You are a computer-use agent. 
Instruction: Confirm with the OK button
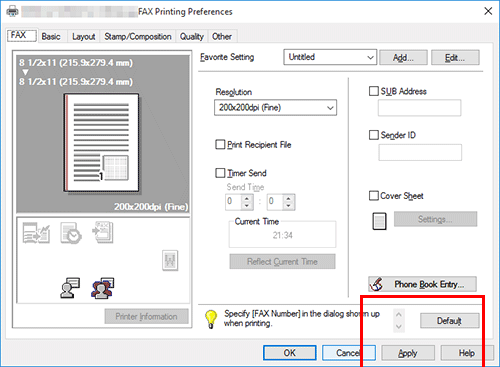[x=290, y=353]
